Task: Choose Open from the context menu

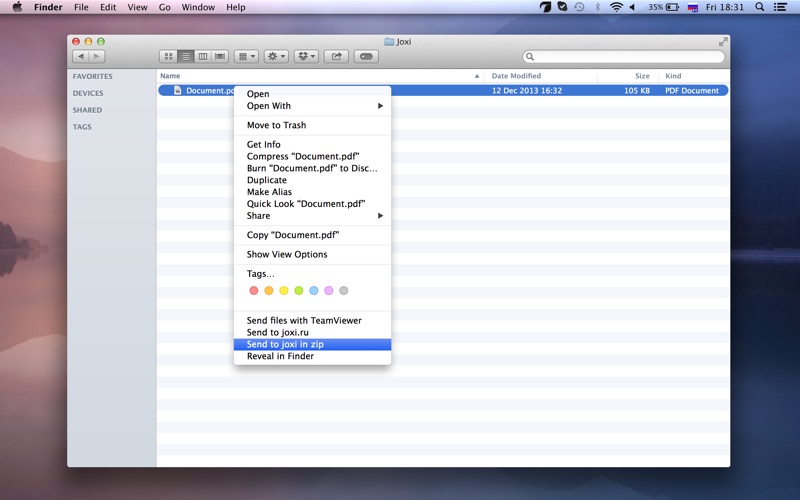Action: pyautogui.click(x=312, y=94)
